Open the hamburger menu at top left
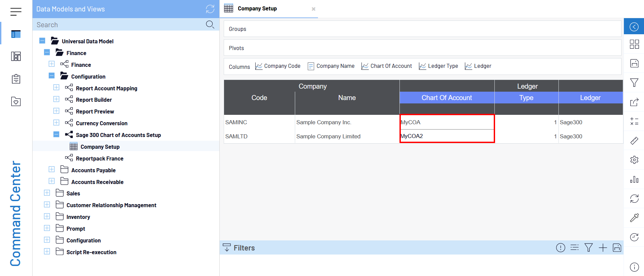Image resolution: width=644 pixels, height=276 pixels. (16, 12)
